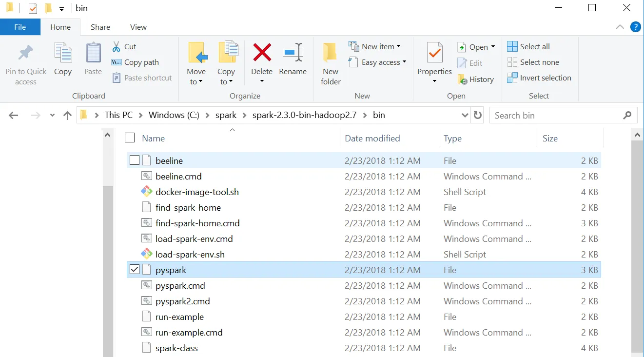Switch to the Share tab

click(x=100, y=27)
